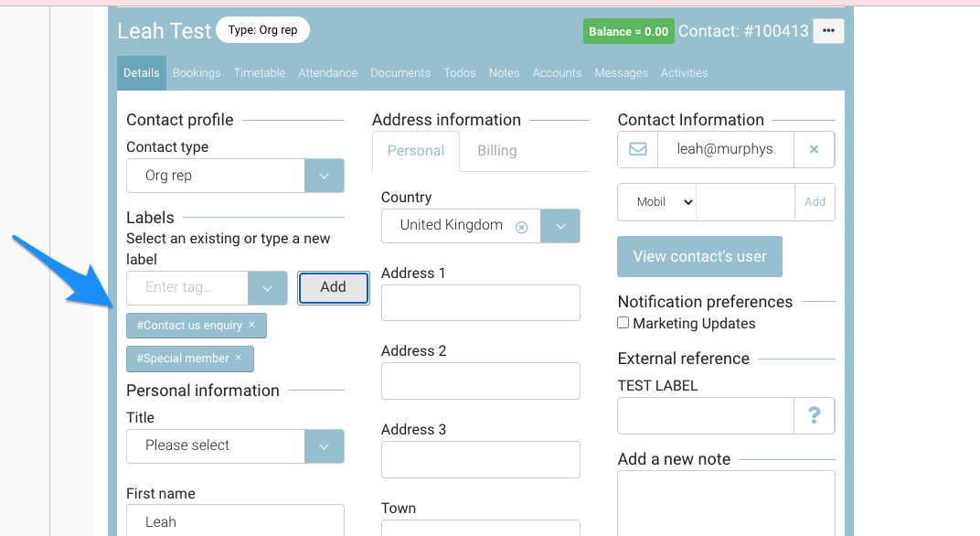Click the Add label button

(x=333, y=287)
